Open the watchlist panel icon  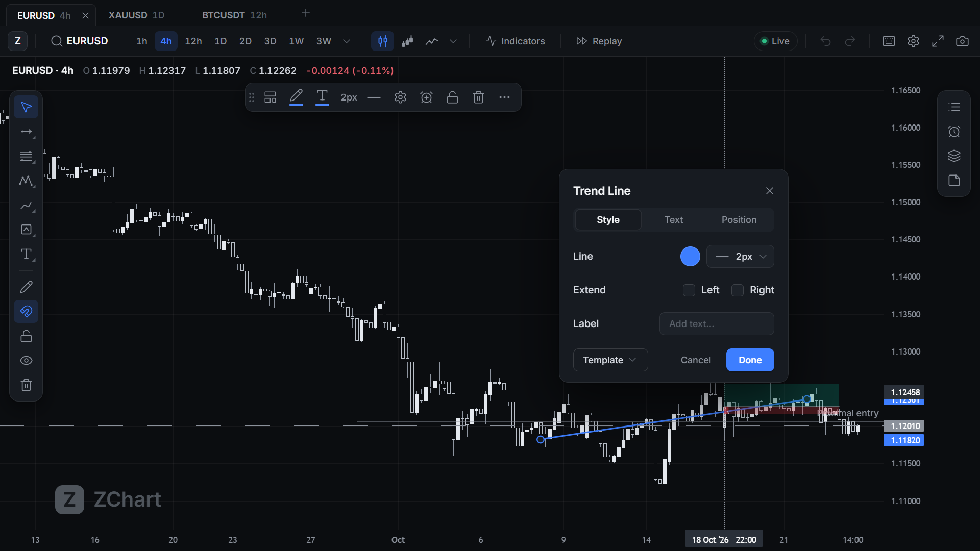(954, 107)
